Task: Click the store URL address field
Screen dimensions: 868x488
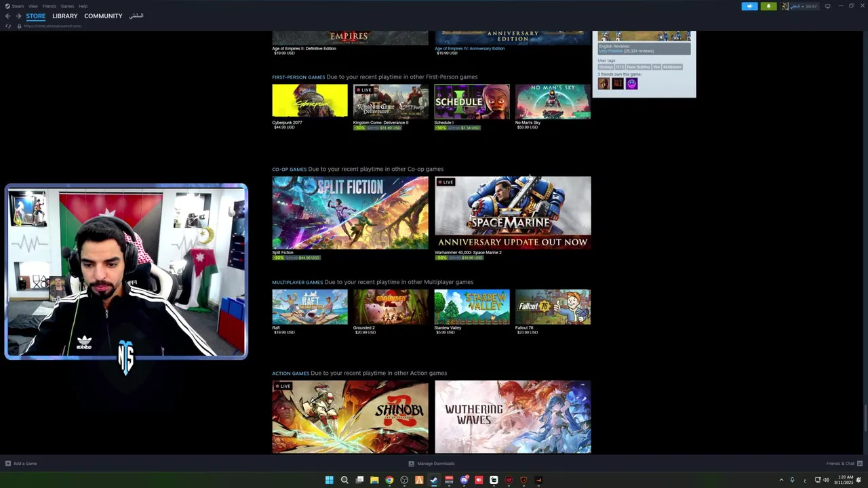Action: [x=53, y=26]
